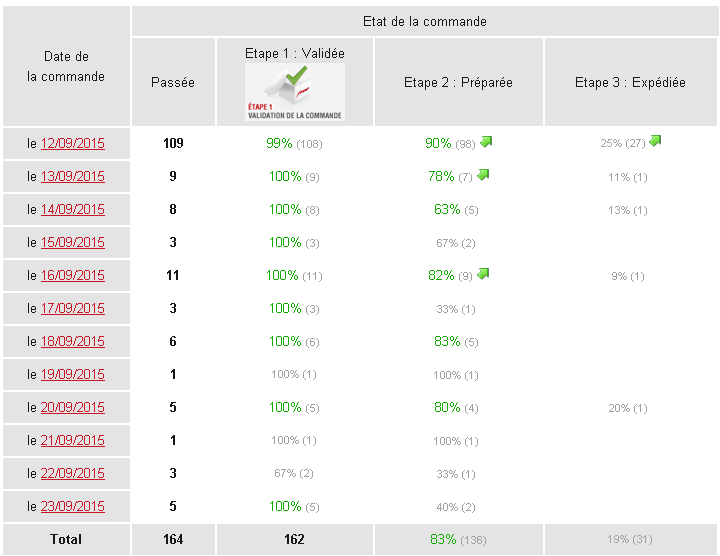View orders from 18/09/2015

point(72,342)
